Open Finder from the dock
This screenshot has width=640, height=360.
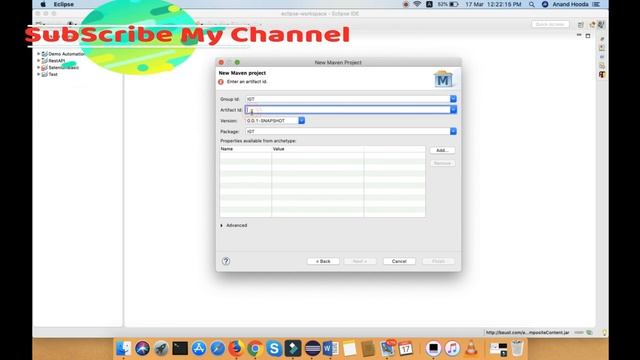click(x=124, y=348)
